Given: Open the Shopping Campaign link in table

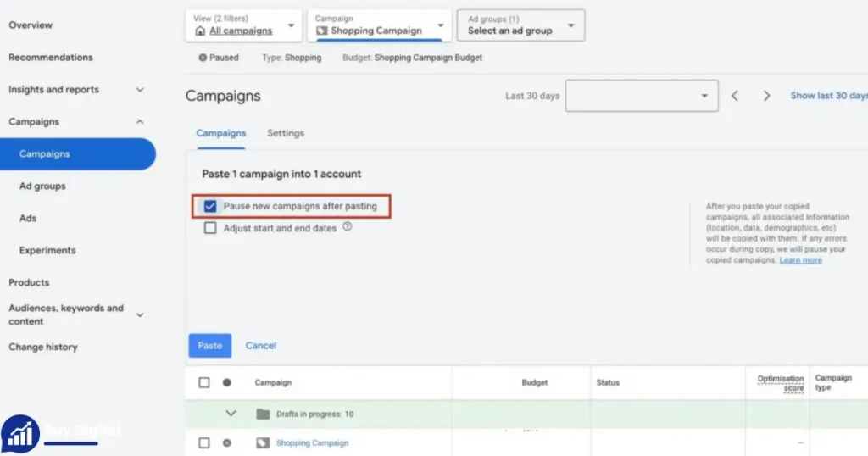Looking at the screenshot, I should pos(312,442).
